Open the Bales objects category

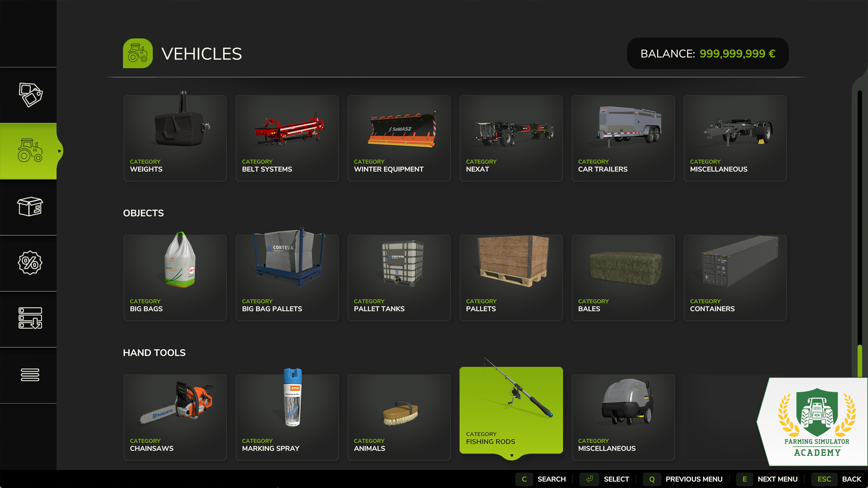click(623, 278)
